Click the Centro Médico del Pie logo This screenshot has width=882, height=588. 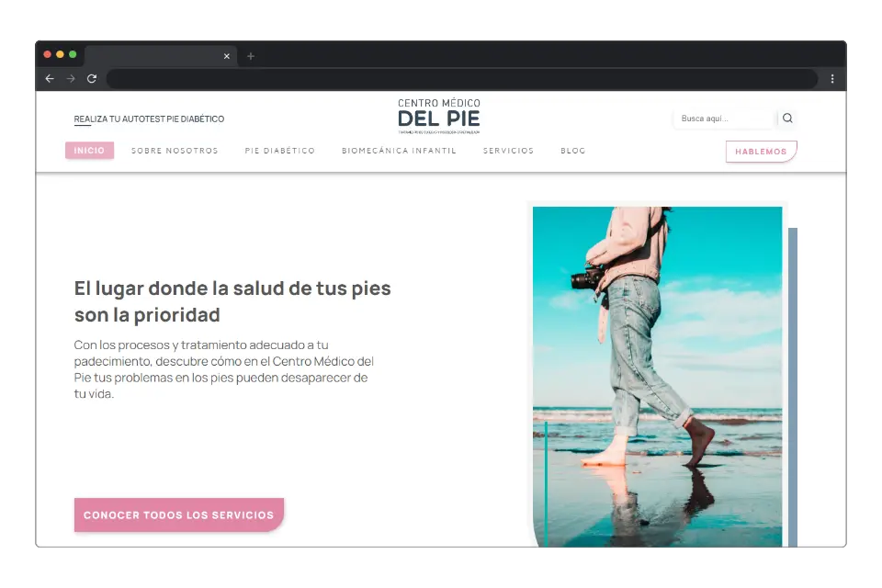coord(439,117)
